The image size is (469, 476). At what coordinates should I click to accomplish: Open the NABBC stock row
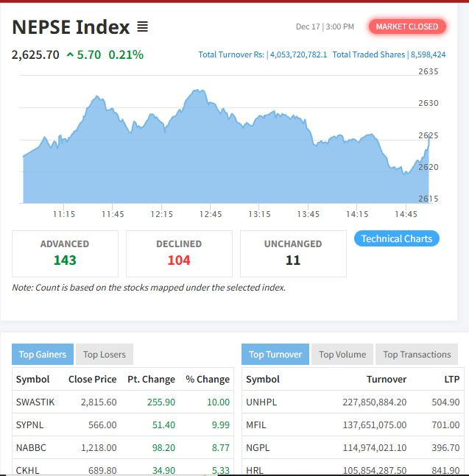tap(30, 447)
